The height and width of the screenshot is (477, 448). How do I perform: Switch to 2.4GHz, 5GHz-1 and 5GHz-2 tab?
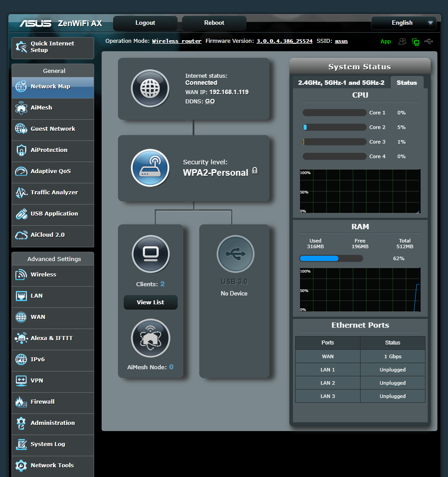point(341,83)
